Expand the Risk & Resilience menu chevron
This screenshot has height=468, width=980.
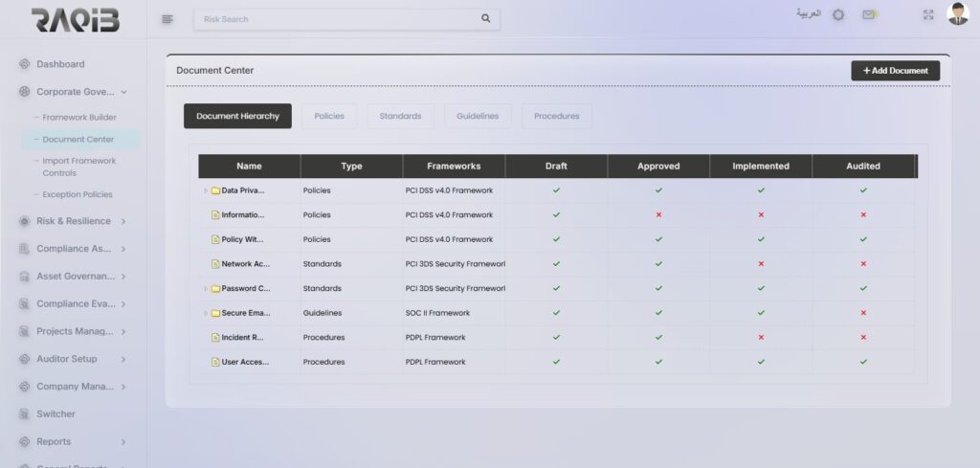pos(123,221)
